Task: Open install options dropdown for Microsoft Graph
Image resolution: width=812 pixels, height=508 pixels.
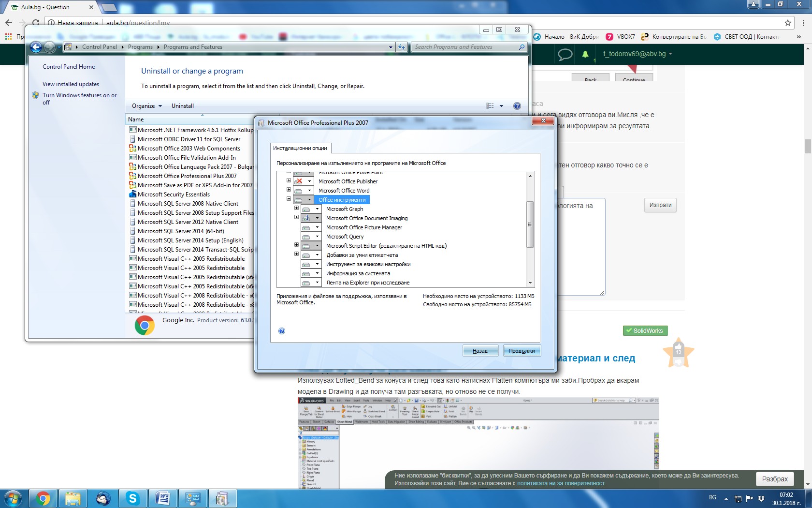Action: click(x=317, y=209)
